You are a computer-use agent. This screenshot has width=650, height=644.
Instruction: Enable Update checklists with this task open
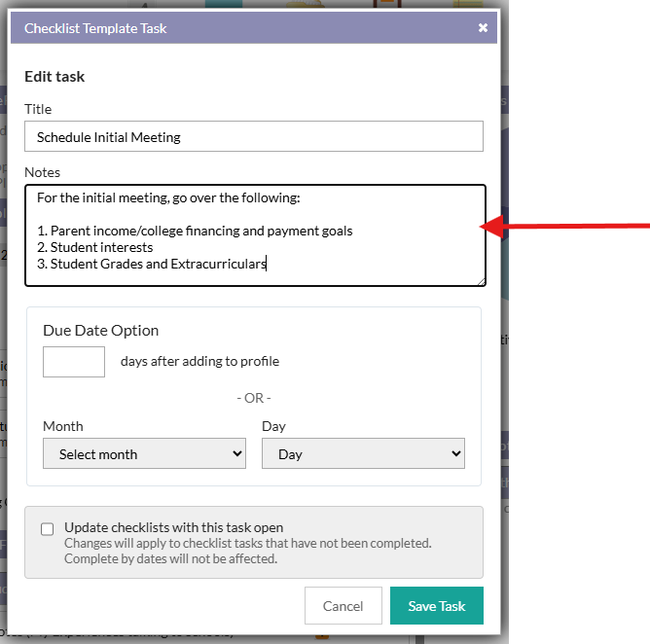pos(48,529)
